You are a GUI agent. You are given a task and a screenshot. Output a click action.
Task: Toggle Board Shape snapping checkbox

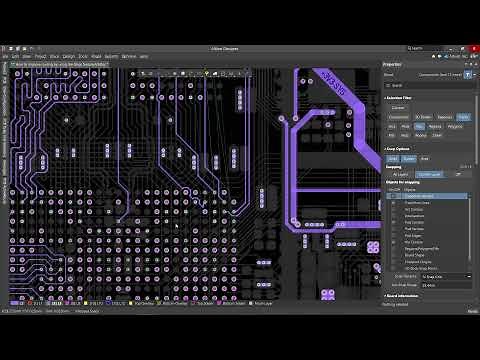click(394, 255)
